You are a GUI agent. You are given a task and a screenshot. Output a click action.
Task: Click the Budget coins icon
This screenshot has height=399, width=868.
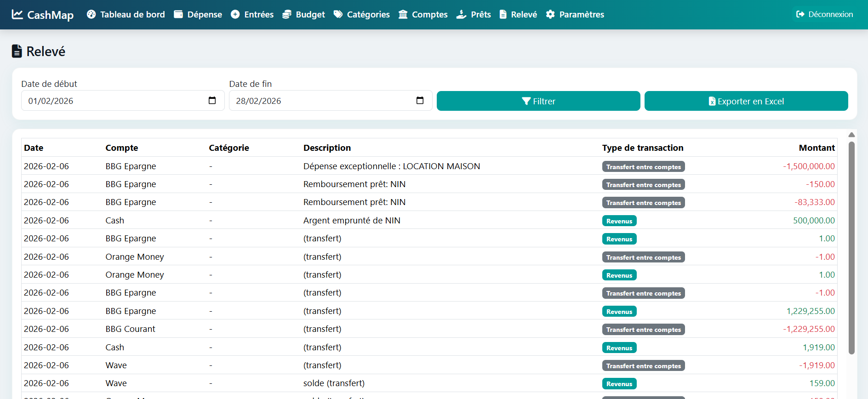[x=287, y=14]
